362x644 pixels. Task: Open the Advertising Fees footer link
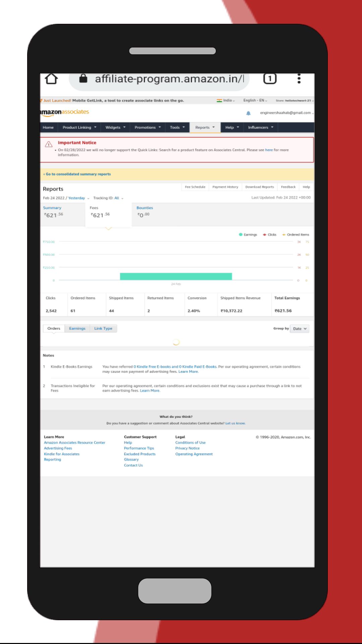tap(58, 448)
